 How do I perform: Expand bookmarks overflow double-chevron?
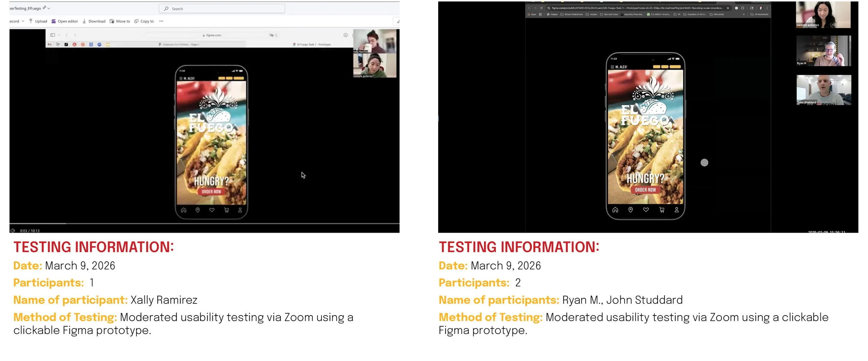point(744,15)
